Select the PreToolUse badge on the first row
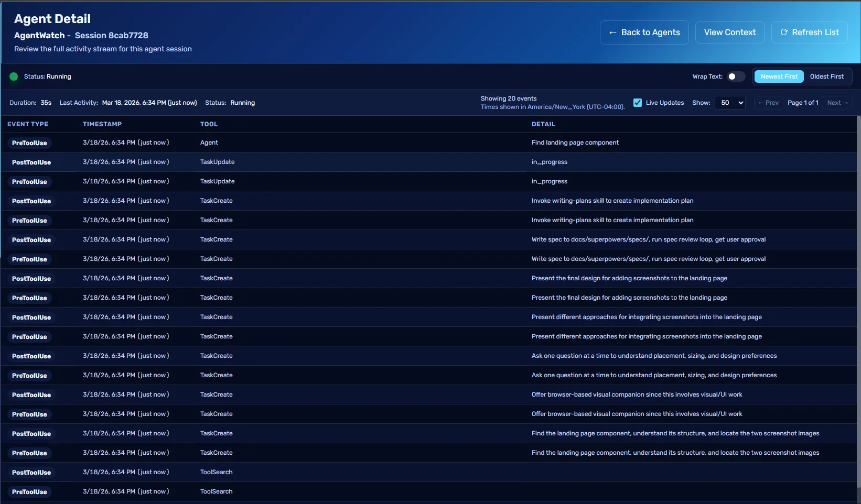The image size is (861, 504). tap(29, 143)
